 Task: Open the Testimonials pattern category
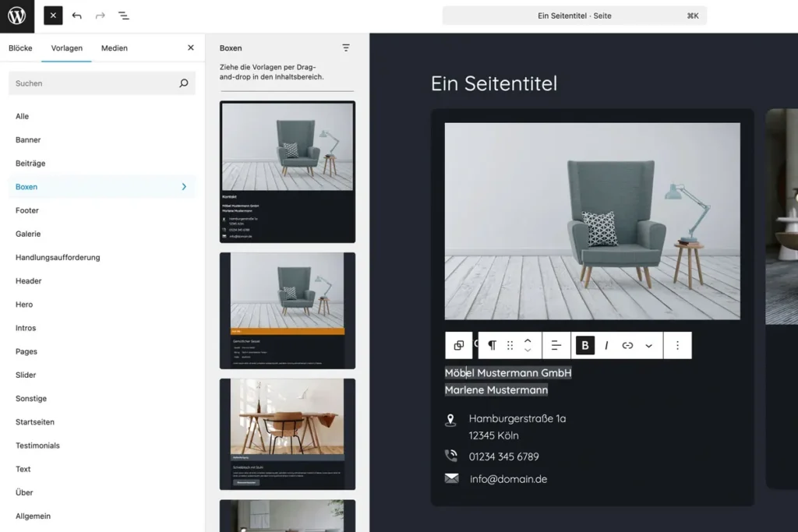(37, 446)
